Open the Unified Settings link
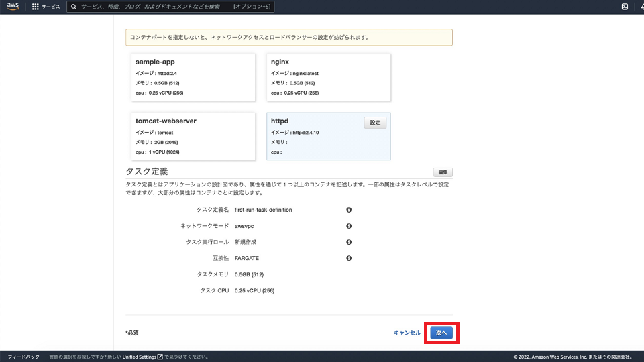This screenshot has height=362, width=644. [x=142, y=357]
